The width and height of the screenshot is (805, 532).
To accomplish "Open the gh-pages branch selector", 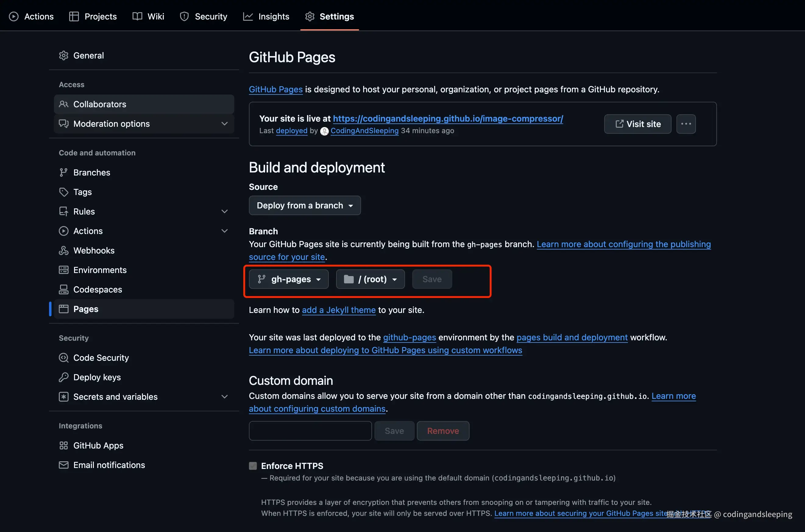I will tap(289, 279).
